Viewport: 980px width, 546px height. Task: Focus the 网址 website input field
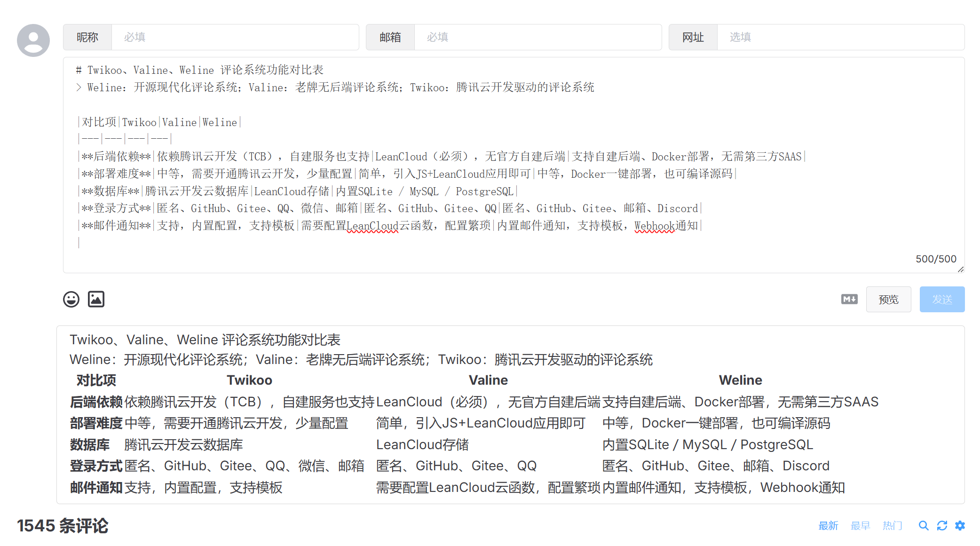click(841, 37)
